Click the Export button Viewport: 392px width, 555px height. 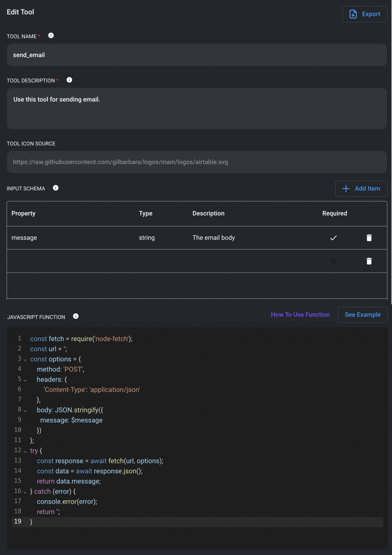click(x=365, y=14)
